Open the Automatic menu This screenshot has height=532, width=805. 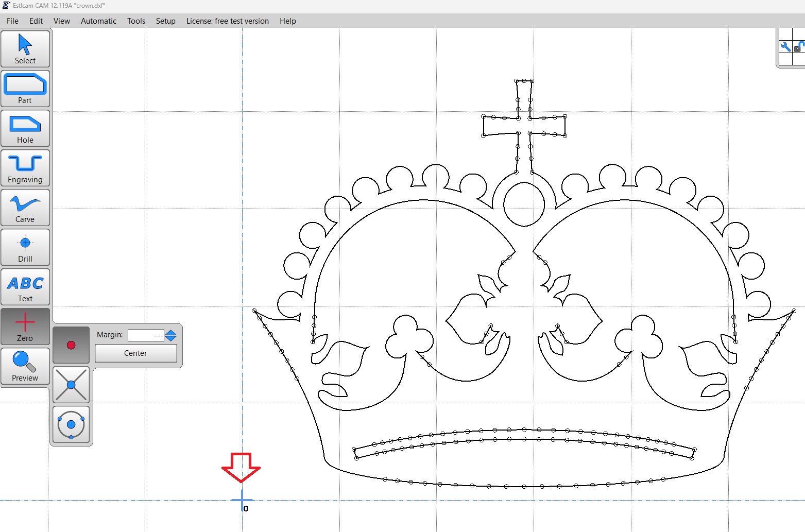pyautogui.click(x=98, y=21)
